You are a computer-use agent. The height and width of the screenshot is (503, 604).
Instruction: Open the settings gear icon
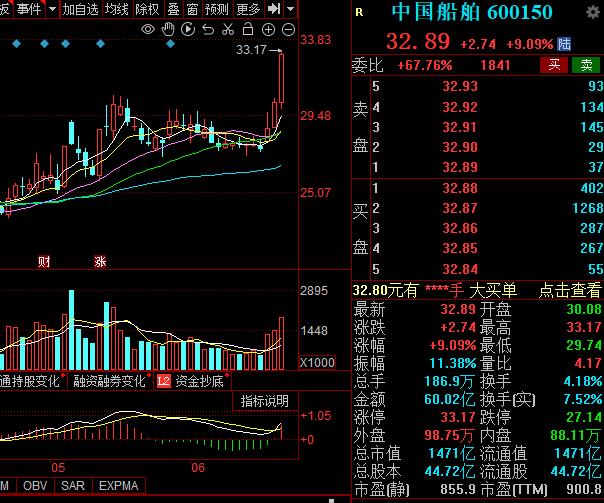(x=593, y=12)
